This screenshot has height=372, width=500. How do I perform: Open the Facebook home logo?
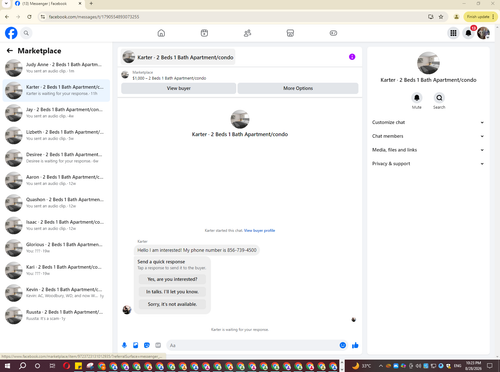(x=11, y=33)
